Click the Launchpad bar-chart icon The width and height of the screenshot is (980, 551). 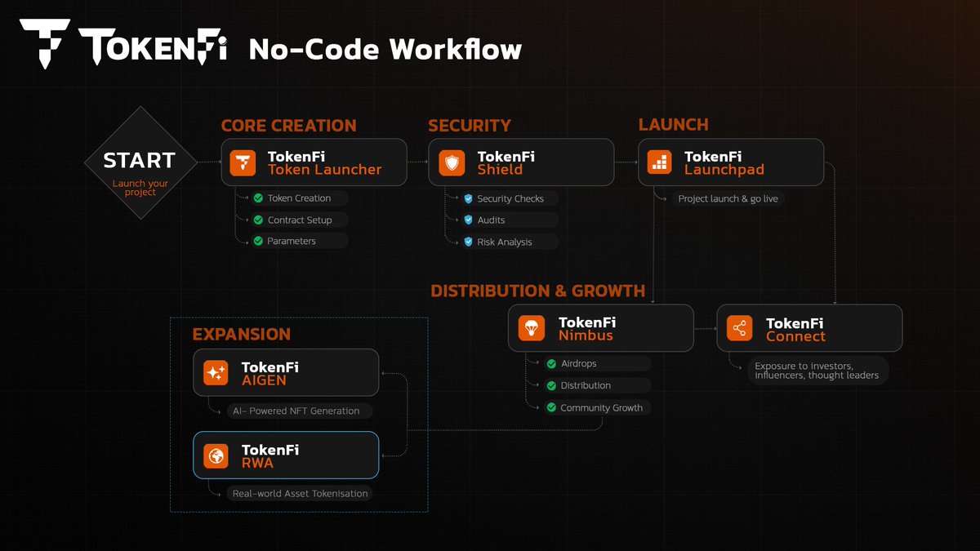coord(659,162)
